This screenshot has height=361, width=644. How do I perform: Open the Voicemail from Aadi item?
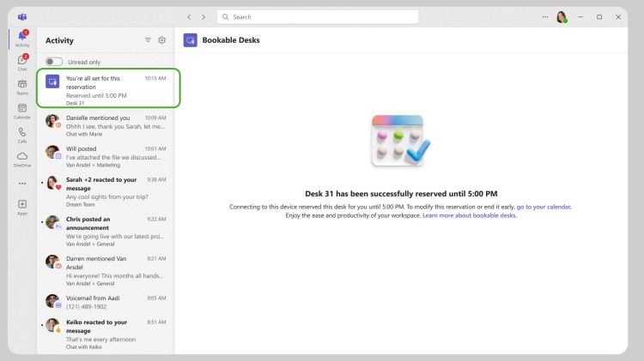[106, 302]
